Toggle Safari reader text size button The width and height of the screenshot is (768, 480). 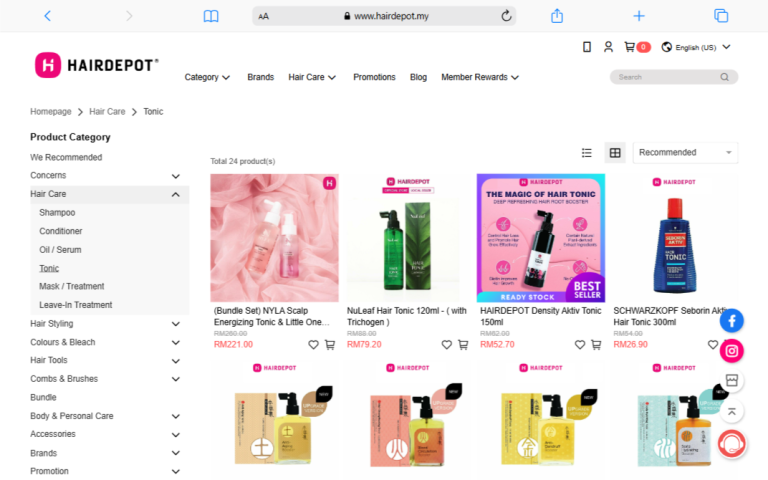(264, 16)
